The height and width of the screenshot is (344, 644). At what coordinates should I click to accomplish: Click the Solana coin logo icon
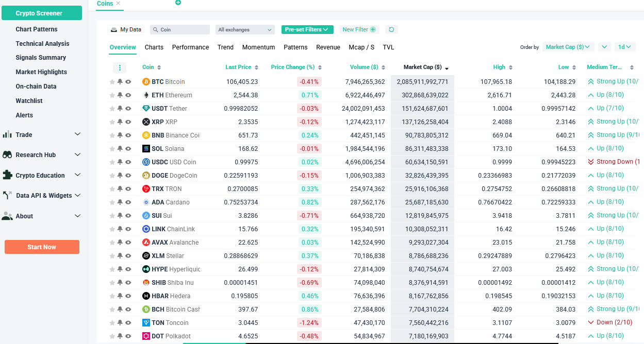tap(146, 149)
